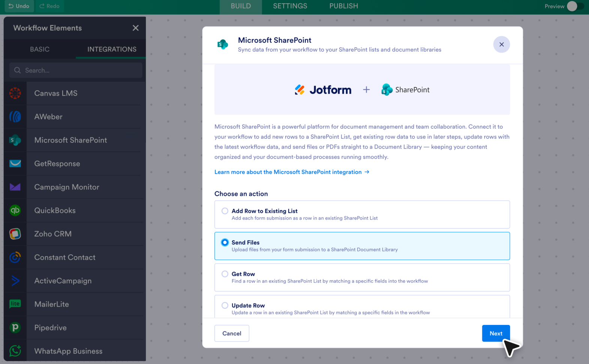This screenshot has height=364, width=589.
Task: Select Campaign Monitor integration label
Action: click(67, 187)
